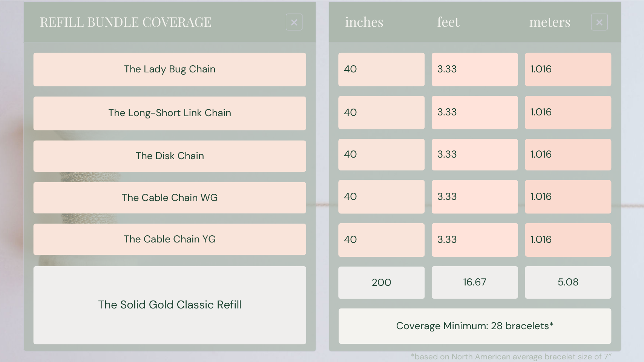644x362 pixels.
Task: Select The Long-Short Link Chain row
Action: (170, 113)
